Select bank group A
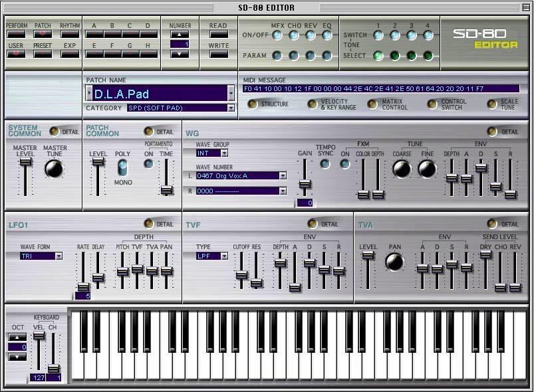This screenshot has height=392, width=534. [94, 34]
